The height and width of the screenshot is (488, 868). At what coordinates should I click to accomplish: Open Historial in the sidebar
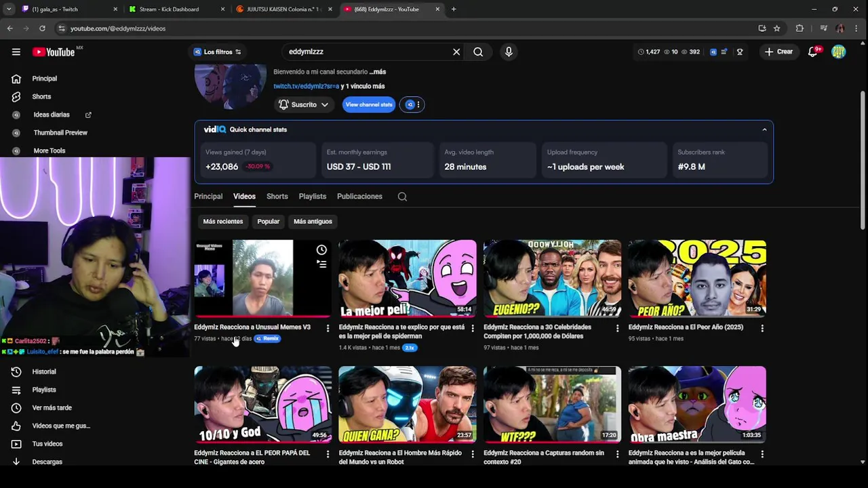click(44, 371)
